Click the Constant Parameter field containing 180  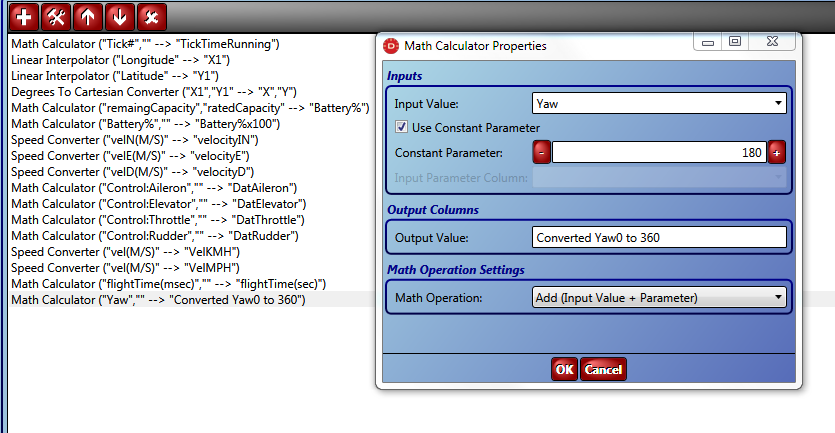pyautogui.click(x=659, y=152)
